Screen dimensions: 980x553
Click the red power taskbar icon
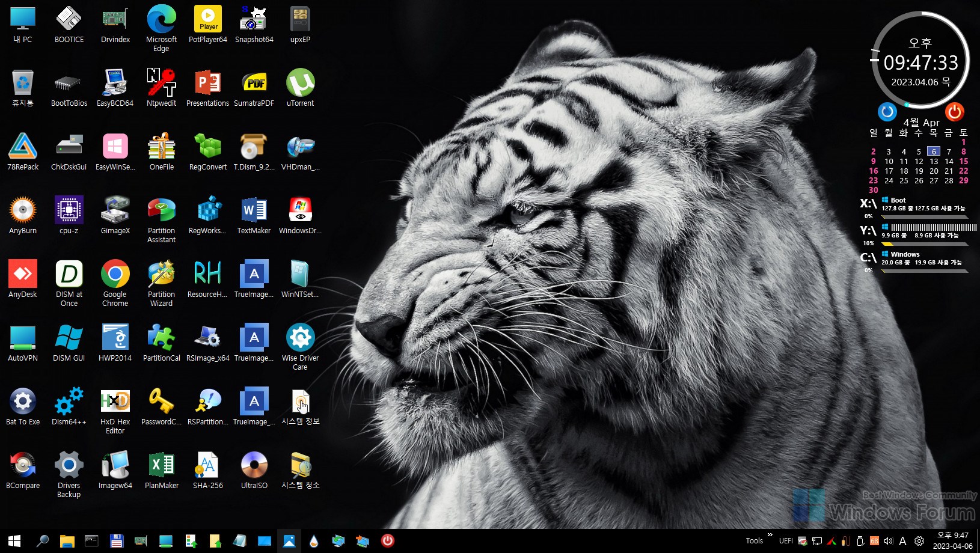tap(388, 541)
